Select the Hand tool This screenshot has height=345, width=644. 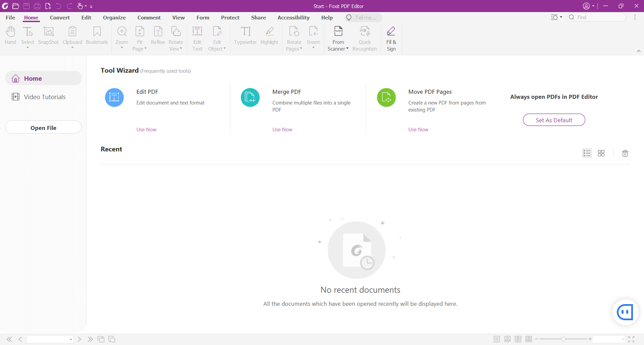click(10, 36)
